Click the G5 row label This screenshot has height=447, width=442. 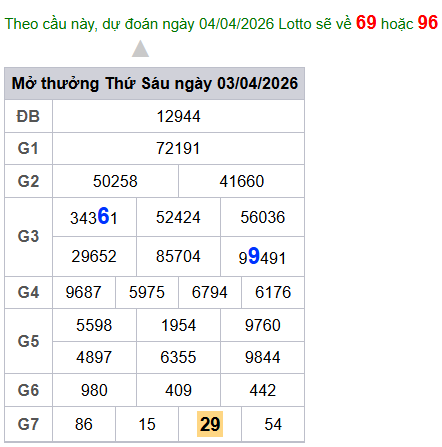coord(28,341)
